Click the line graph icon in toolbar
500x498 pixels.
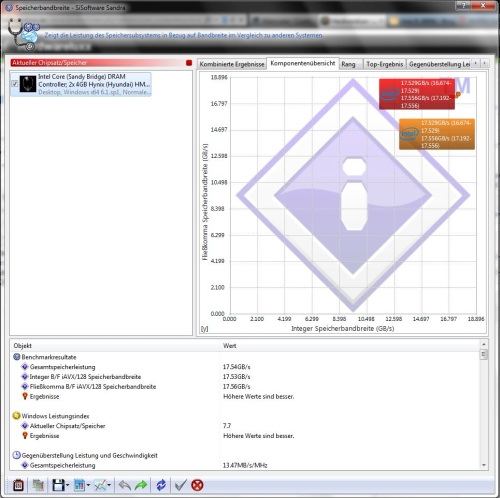click(100, 485)
